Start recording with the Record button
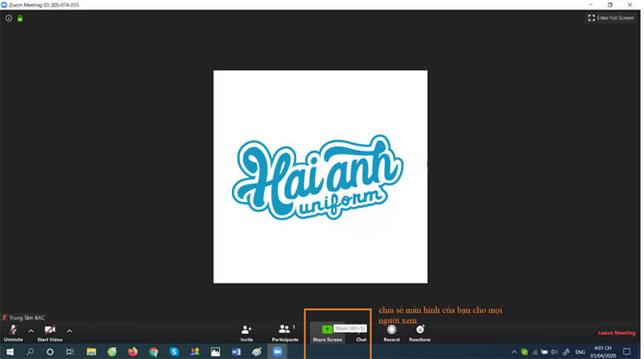 [x=391, y=333]
